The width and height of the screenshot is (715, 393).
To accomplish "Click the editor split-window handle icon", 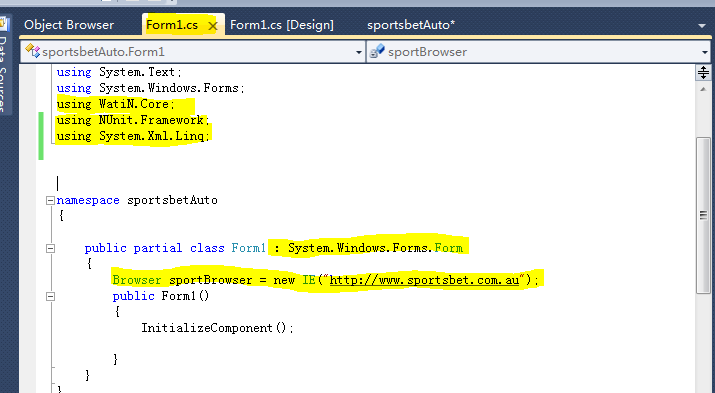I will pyautogui.click(x=703, y=72).
